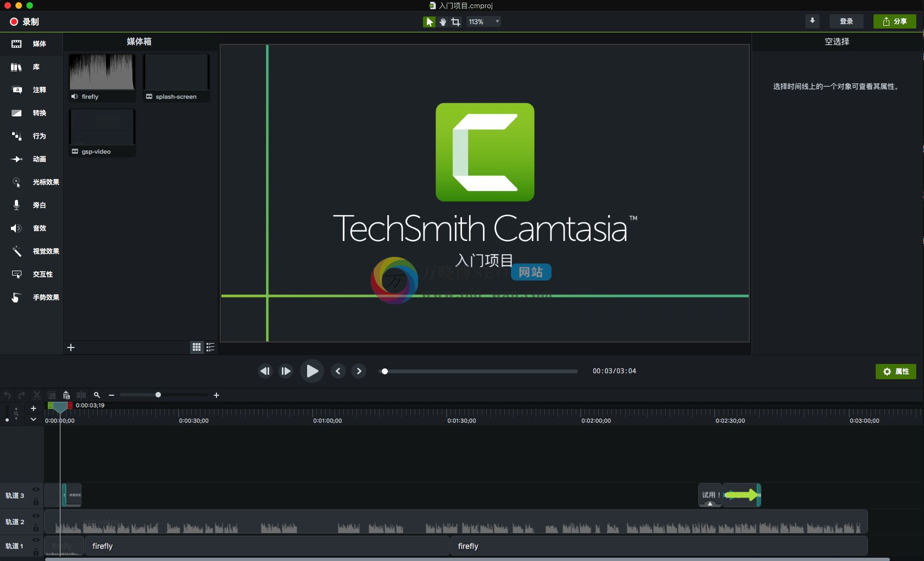Screen dimensions: 924x561
Task: Switch media bin to list view
Action: [210, 347]
